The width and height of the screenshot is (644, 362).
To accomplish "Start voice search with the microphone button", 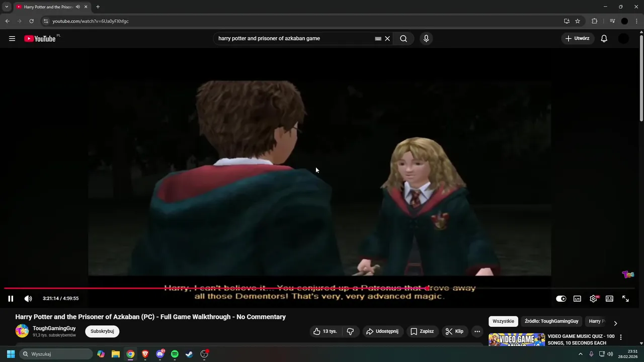I will tap(426, 39).
